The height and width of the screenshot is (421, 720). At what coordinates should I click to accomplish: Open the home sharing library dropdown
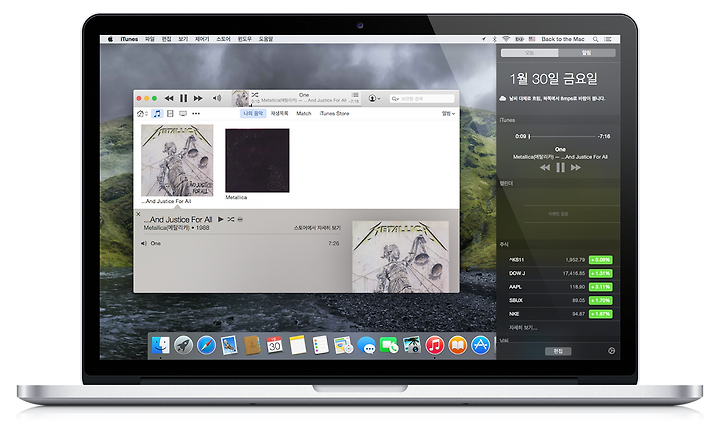click(142, 113)
